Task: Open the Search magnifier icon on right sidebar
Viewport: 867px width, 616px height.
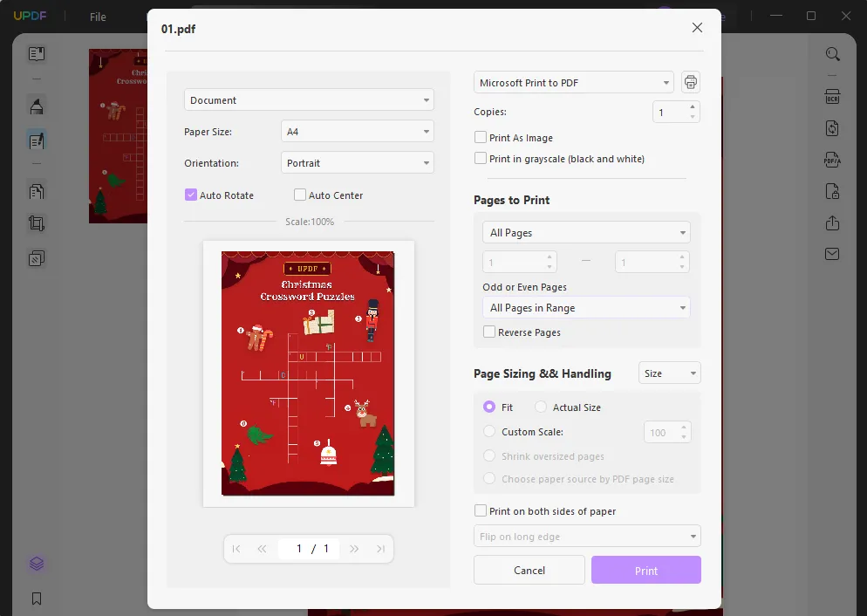Action: [833, 54]
